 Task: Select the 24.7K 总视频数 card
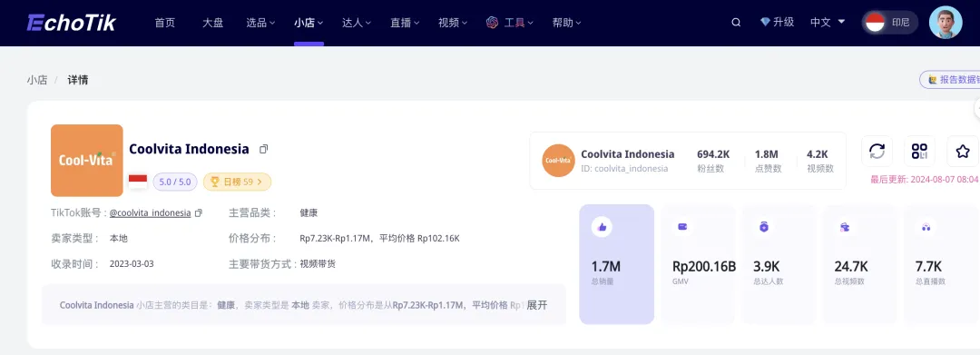tap(859, 264)
